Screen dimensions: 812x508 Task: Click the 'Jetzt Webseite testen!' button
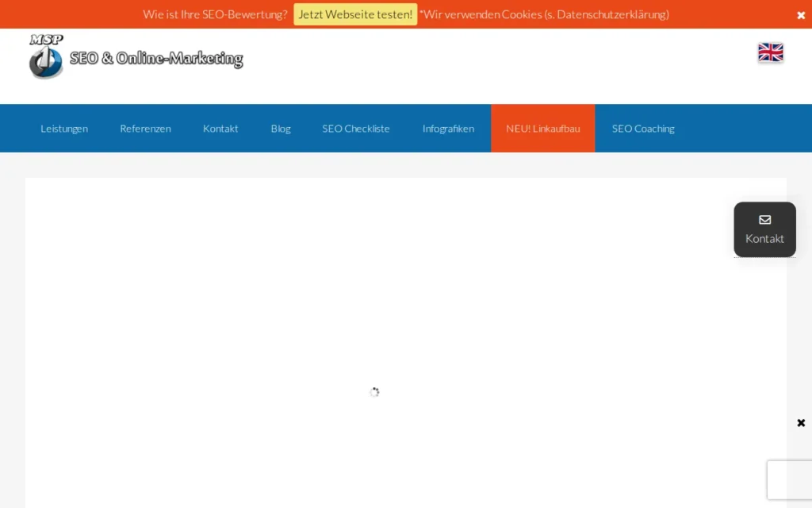click(355, 14)
